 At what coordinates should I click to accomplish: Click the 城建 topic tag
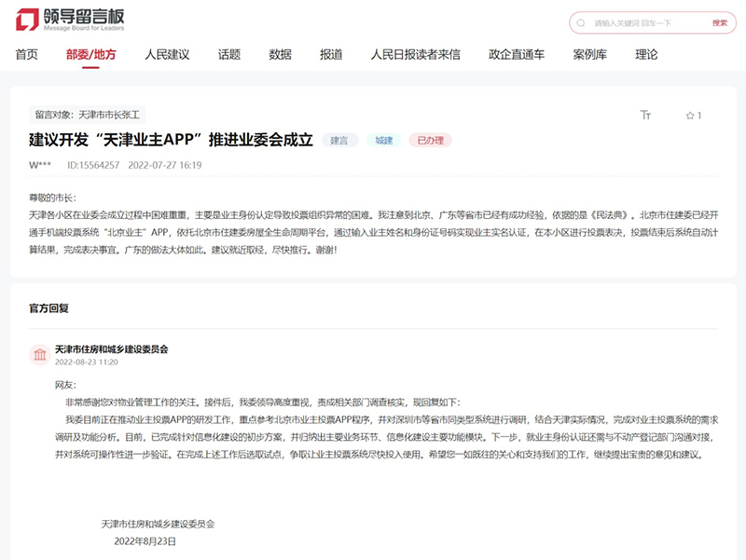coord(384,141)
